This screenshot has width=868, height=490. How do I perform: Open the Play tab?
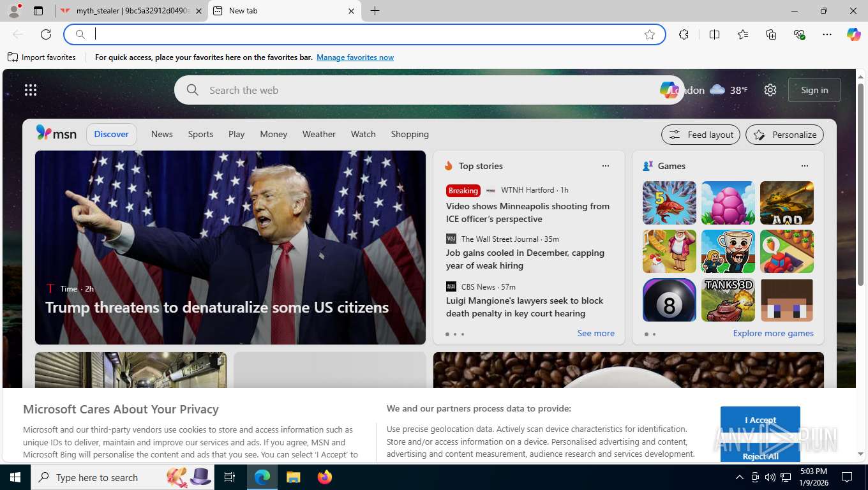coord(236,134)
